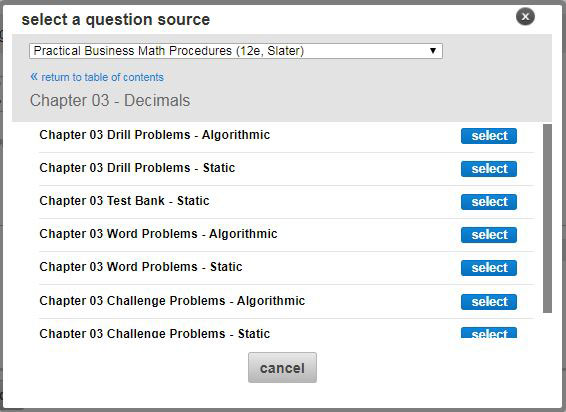Select Chapter 03 Word Problems - Static

coord(489,268)
